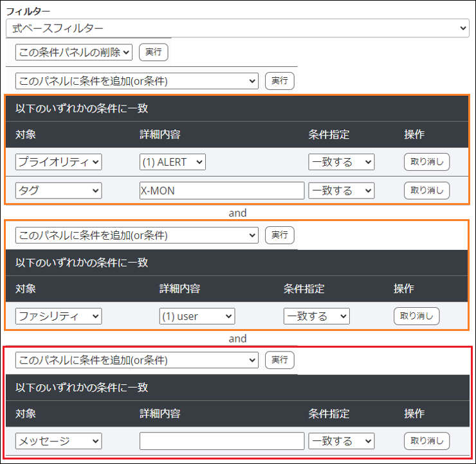Open 一致する dropdown in the タグ row
476x464 pixels.
[341, 190]
